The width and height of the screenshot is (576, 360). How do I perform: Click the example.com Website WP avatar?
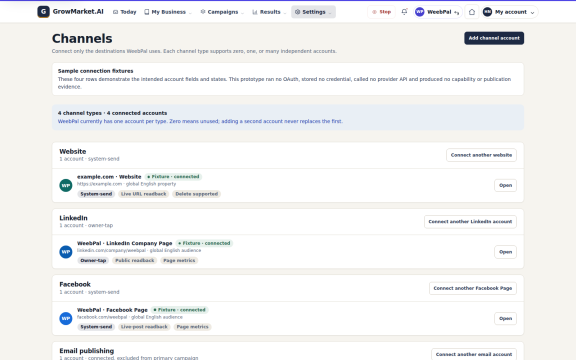coord(66,185)
